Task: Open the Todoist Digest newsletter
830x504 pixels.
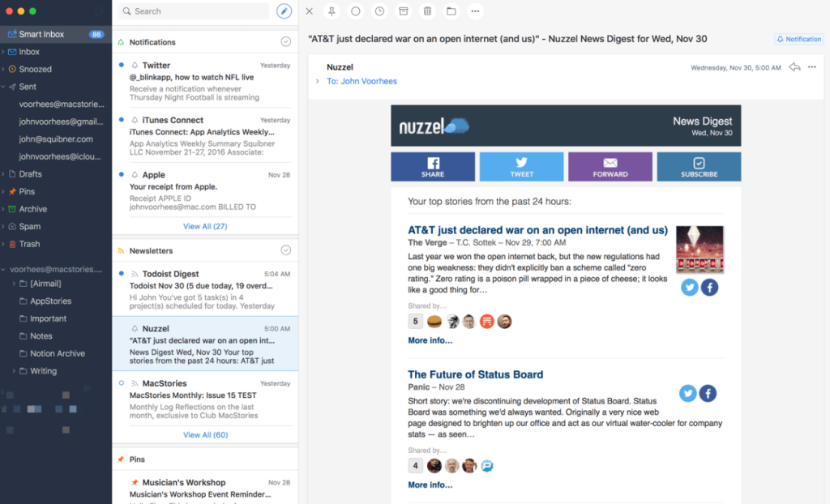Action: click(205, 289)
